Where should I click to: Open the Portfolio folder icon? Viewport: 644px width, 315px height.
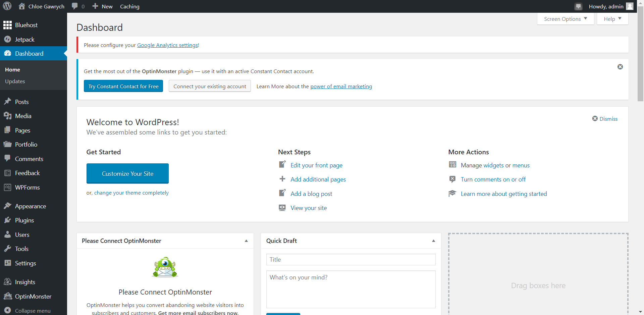click(7, 144)
